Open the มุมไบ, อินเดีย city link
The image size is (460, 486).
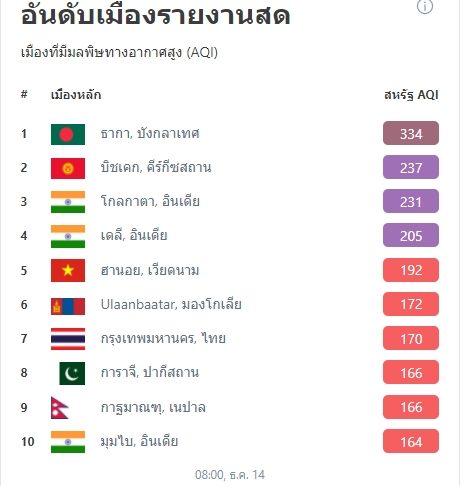click(x=139, y=442)
